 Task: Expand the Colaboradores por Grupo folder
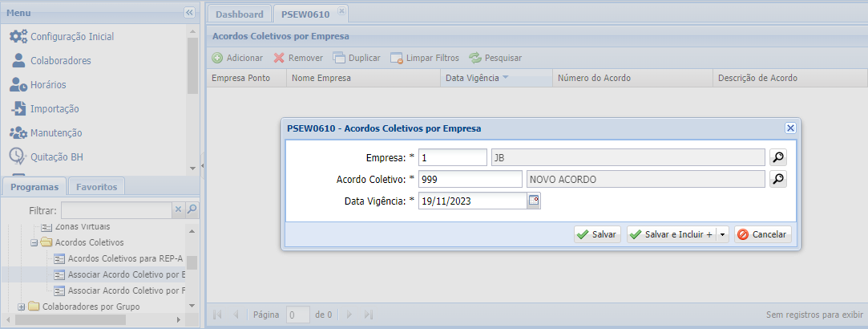tap(22, 307)
